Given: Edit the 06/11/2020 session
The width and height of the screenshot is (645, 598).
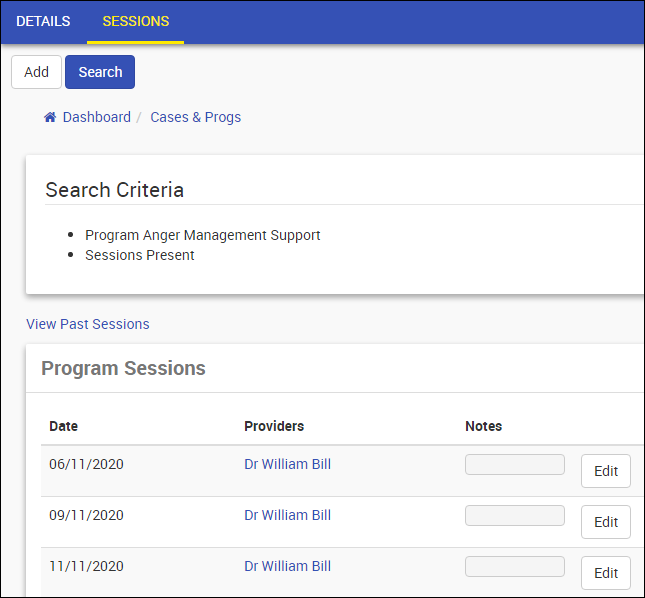Looking at the screenshot, I should [x=606, y=471].
